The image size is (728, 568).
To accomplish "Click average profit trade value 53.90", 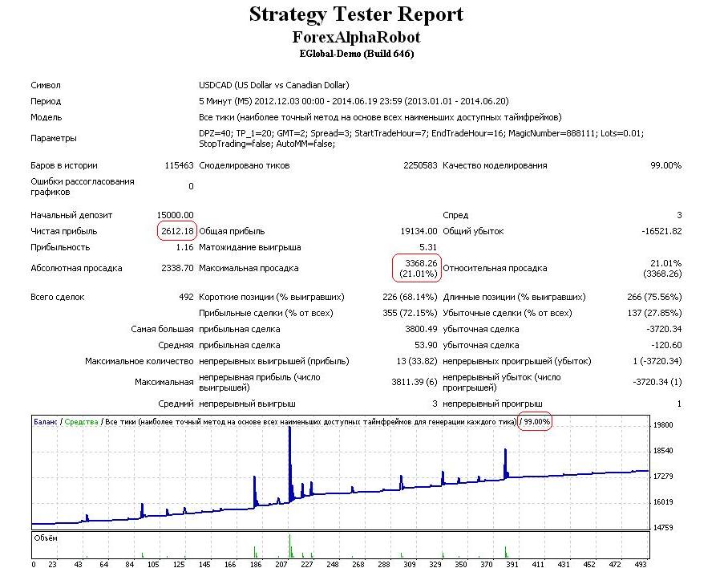I will [x=426, y=345].
